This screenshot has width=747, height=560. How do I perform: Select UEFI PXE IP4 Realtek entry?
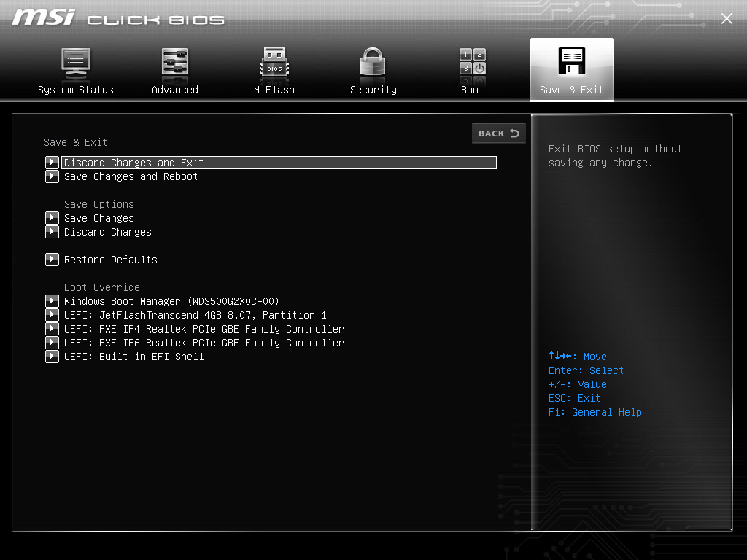click(204, 329)
